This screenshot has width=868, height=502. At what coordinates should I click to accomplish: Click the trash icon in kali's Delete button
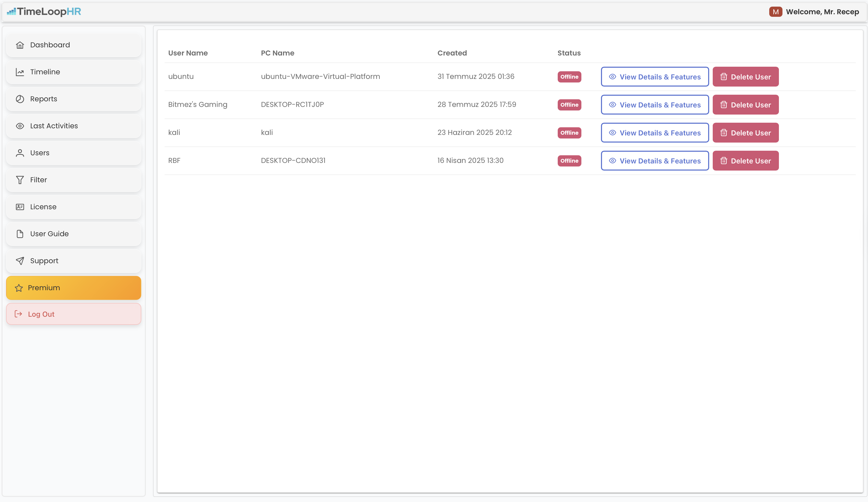(724, 133)
